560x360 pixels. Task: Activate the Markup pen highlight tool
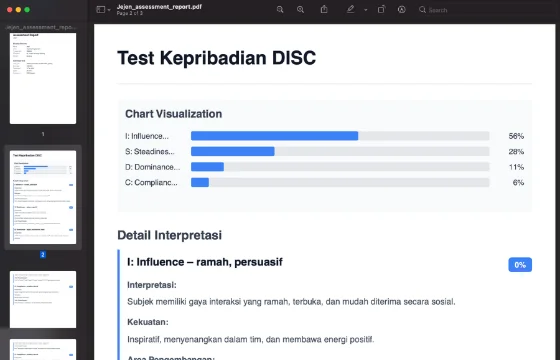click(x=350, y=10)
